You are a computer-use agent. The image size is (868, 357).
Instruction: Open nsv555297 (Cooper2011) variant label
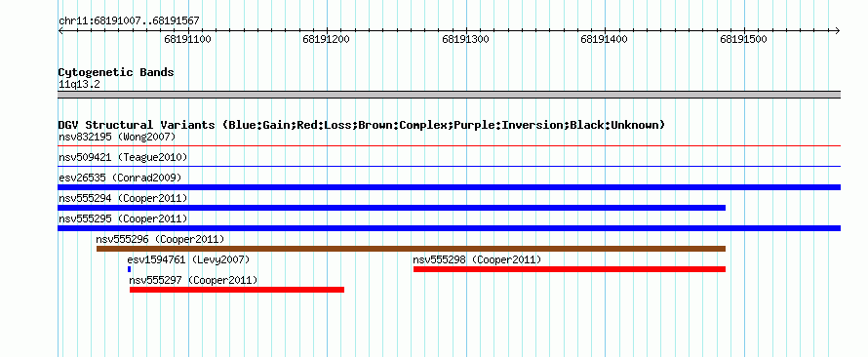193,280
